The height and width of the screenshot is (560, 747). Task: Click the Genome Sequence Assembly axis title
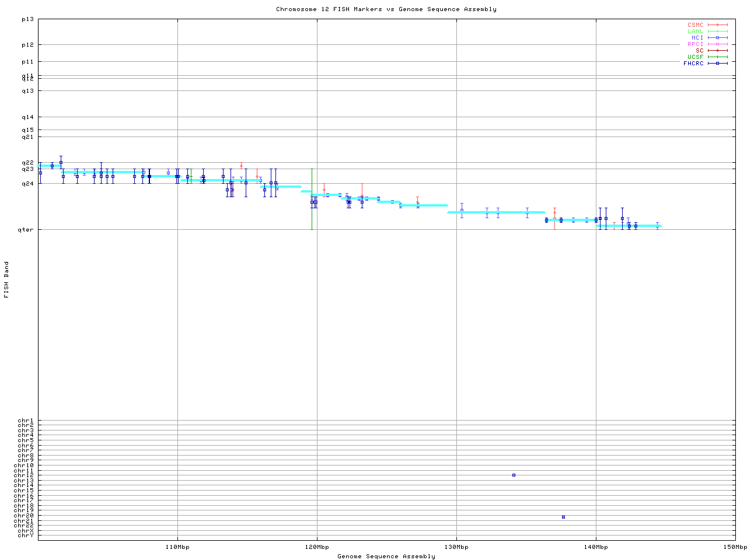(386, 556)
